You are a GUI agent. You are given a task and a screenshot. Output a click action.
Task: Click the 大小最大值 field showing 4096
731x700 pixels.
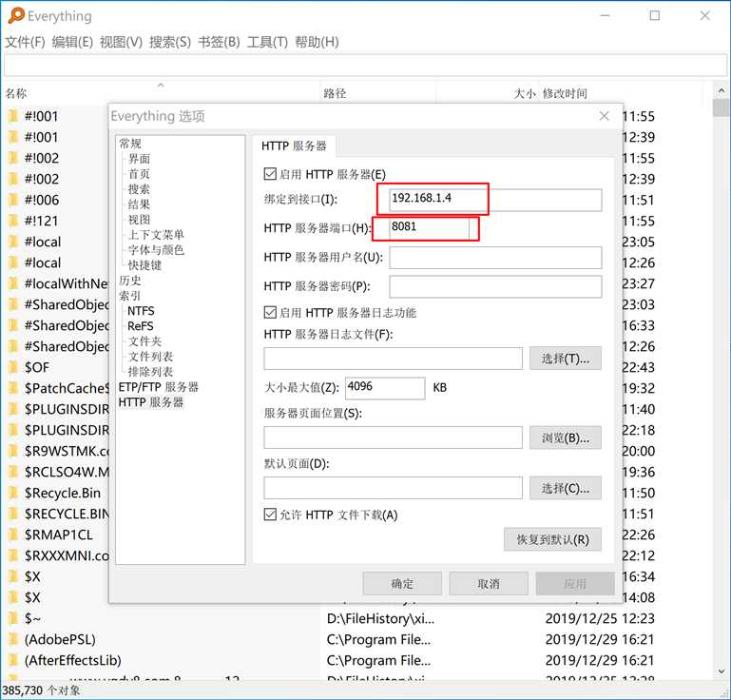coord(385,388)
